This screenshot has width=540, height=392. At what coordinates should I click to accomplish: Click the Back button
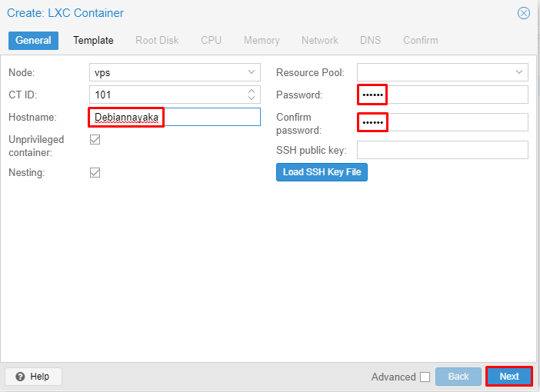point(458,377)
